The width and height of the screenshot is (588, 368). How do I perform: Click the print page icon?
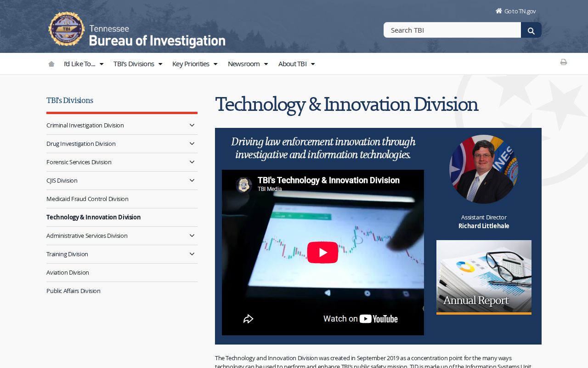(x=564, y=62)
